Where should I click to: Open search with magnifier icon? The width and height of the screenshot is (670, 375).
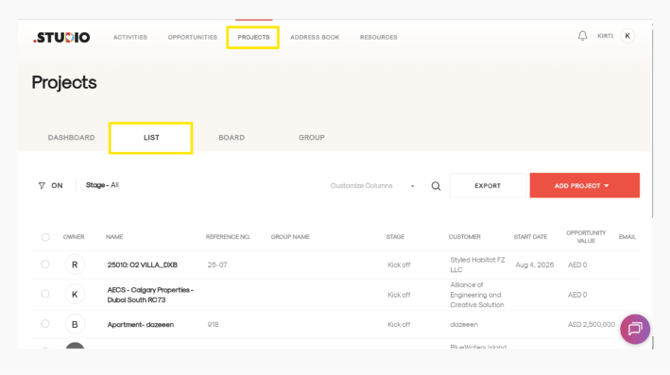click(x=436, y=186)
